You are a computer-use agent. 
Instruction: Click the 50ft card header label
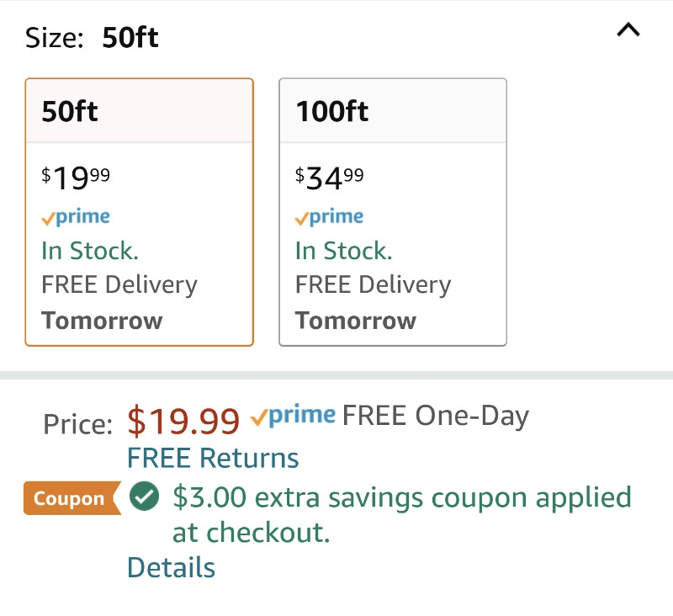70,111
